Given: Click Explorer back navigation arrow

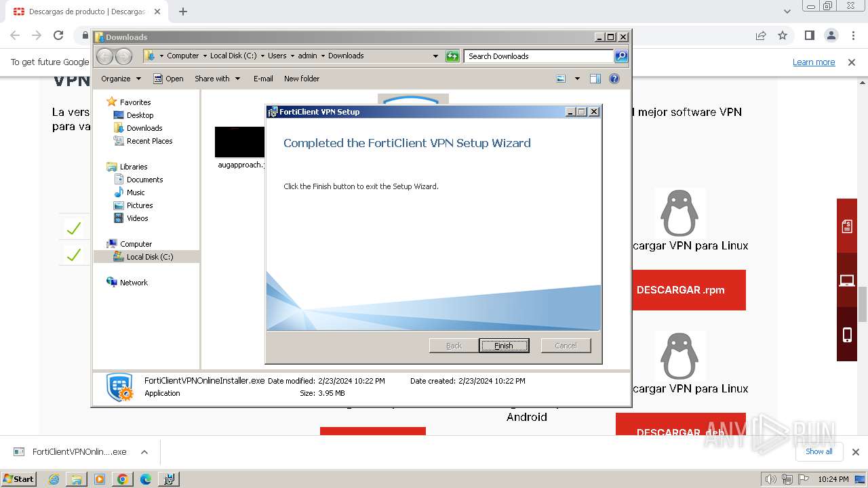Looking at the screenshot, I should tap(105, 56).
